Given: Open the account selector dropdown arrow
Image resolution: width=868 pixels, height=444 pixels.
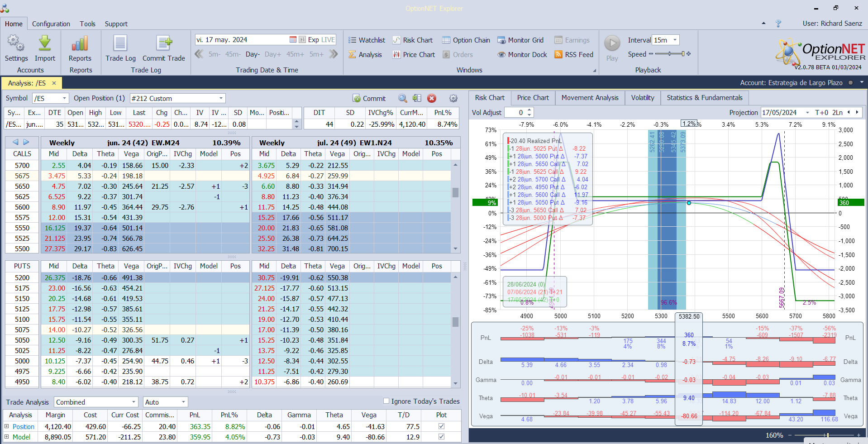Looking at the screenshot, I should 862,82.
